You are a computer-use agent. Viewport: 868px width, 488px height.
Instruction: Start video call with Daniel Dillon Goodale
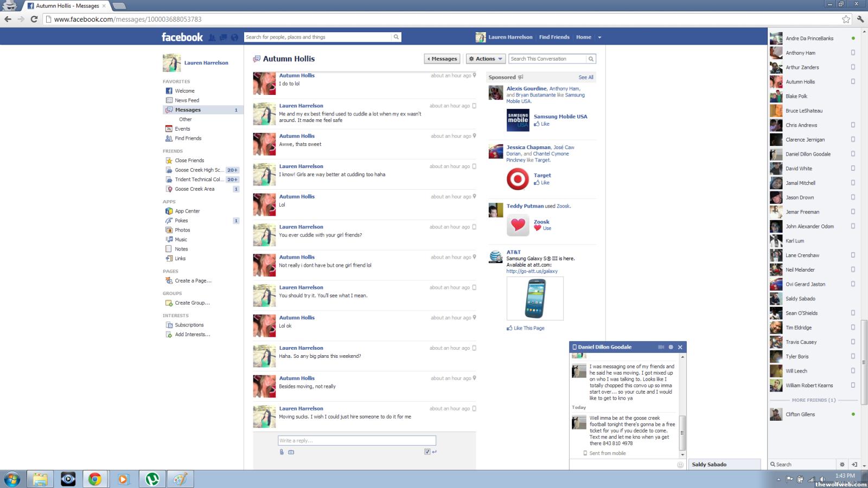pos(661,347)
